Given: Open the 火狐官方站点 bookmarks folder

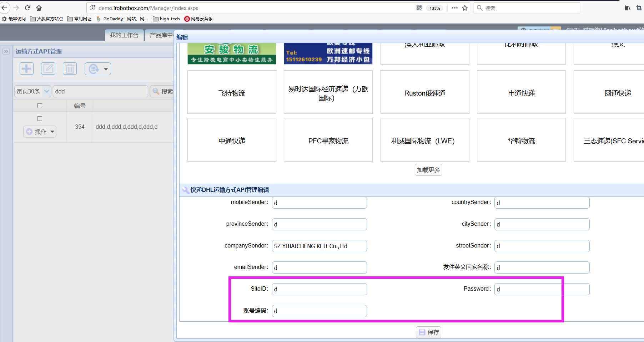Looking at the screenshot, I should coord(46,19).
